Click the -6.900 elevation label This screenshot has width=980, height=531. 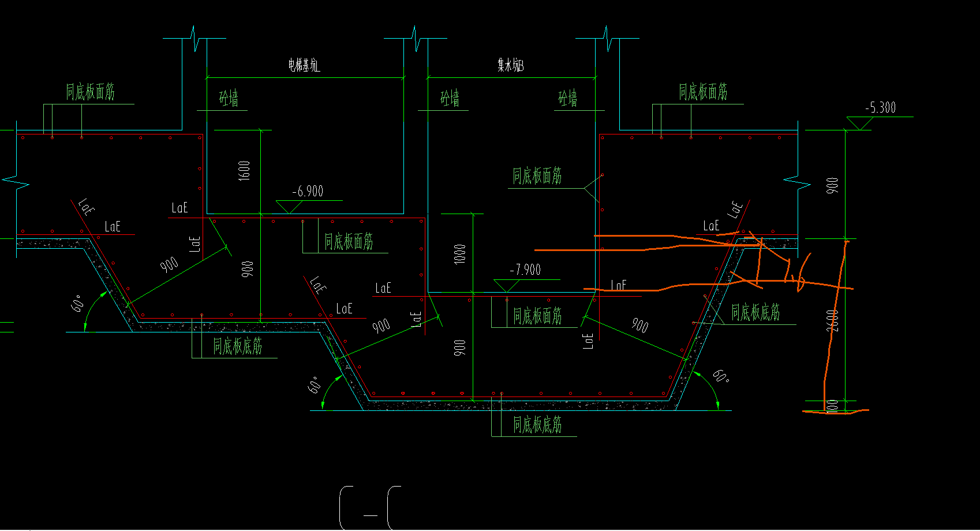[x=308, y=191]
